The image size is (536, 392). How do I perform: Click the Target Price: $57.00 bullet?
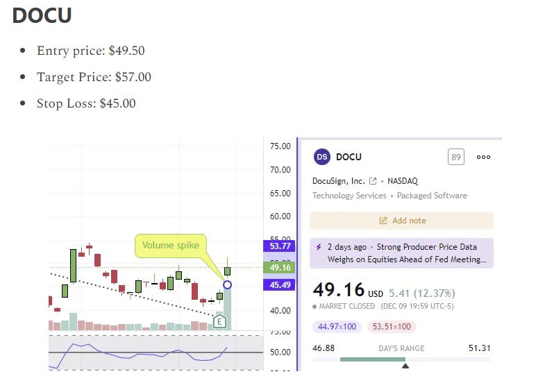tap(94, 77)
